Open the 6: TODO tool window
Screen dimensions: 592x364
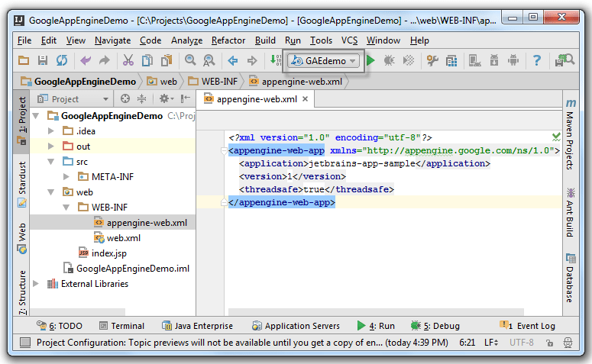60,326
